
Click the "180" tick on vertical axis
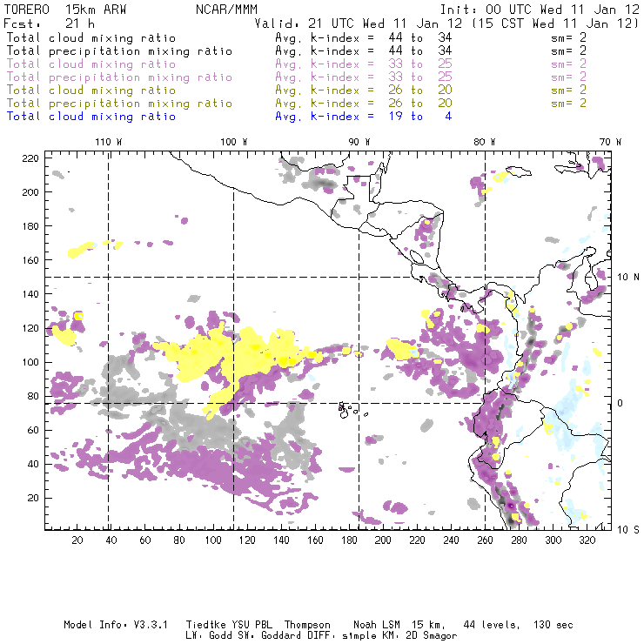[30, 226]
